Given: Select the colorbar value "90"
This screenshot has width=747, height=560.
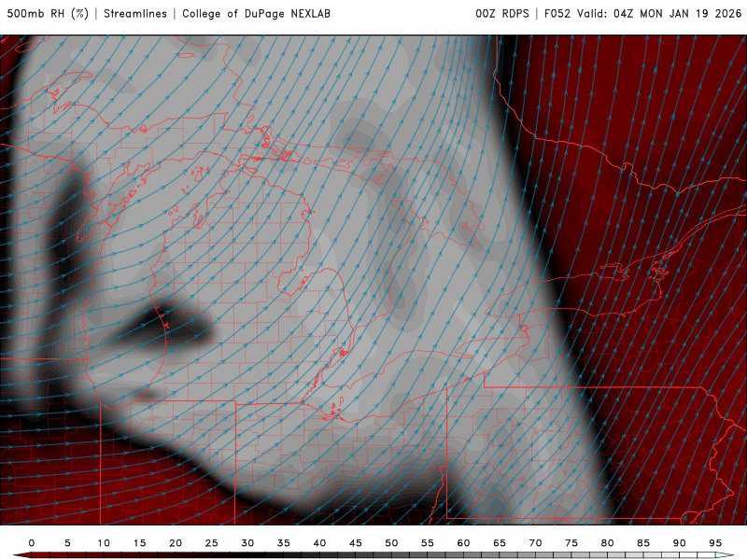Looking at the screenshot, I should (680, 543).
